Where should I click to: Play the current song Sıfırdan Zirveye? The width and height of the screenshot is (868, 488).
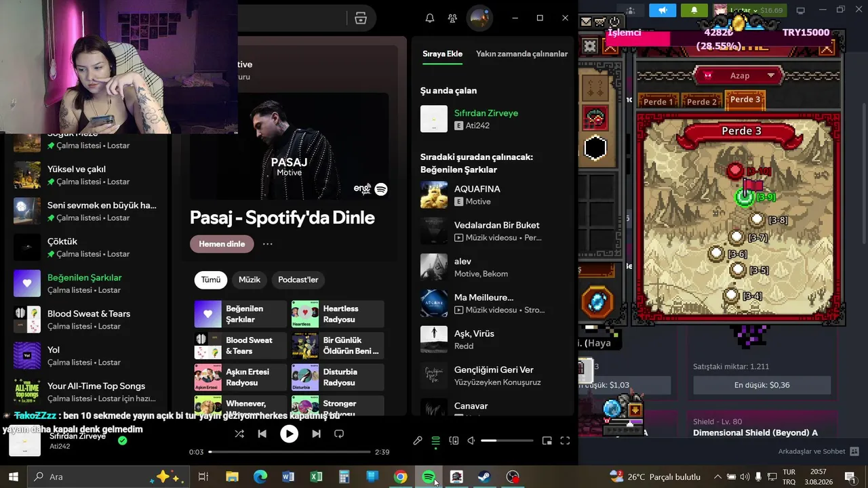tap(289, 434)
